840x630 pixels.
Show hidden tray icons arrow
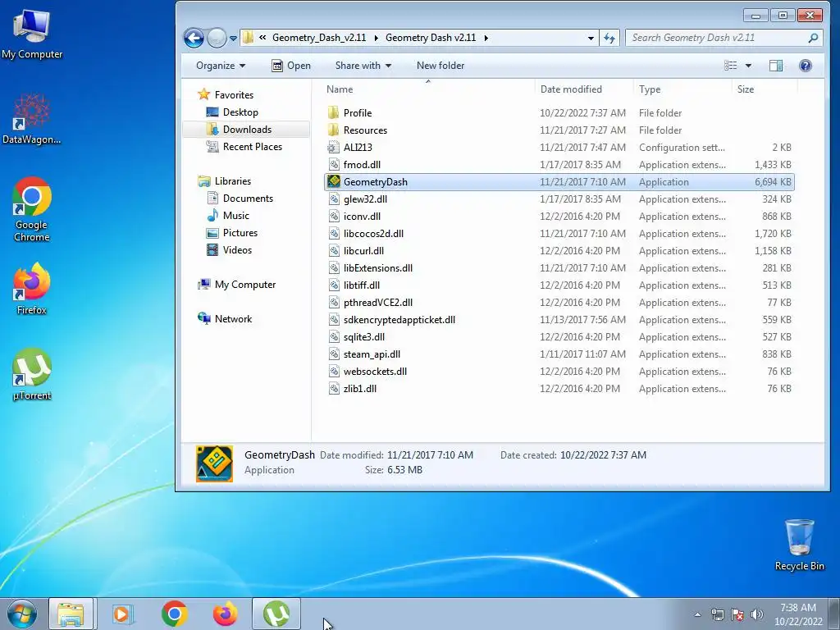[697, 614]
